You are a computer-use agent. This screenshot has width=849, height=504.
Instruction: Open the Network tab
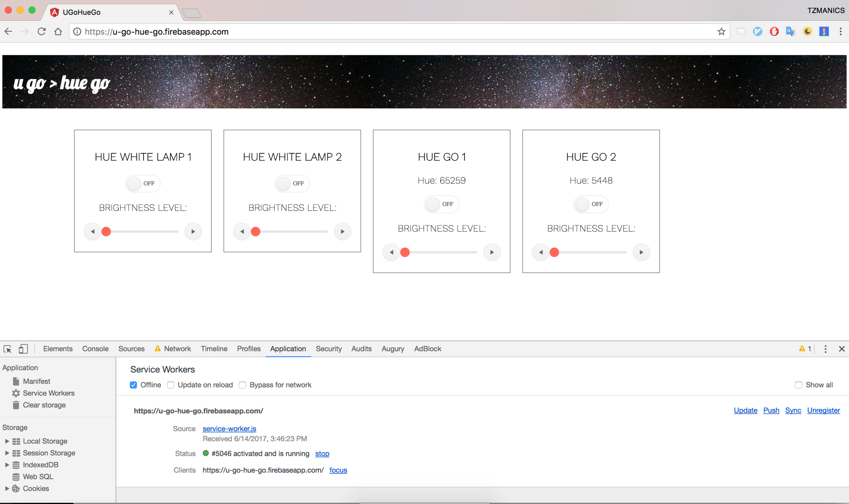[x=177, y=349]
